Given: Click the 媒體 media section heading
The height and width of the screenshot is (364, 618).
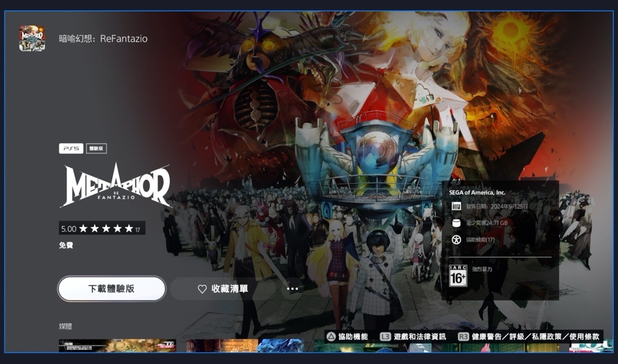Looking at the screenshot, I should [65, 326].
